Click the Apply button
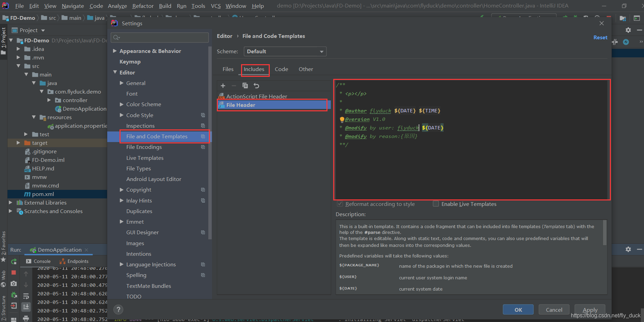The height and width of the screenshot is (322, 644). [590, 310]
